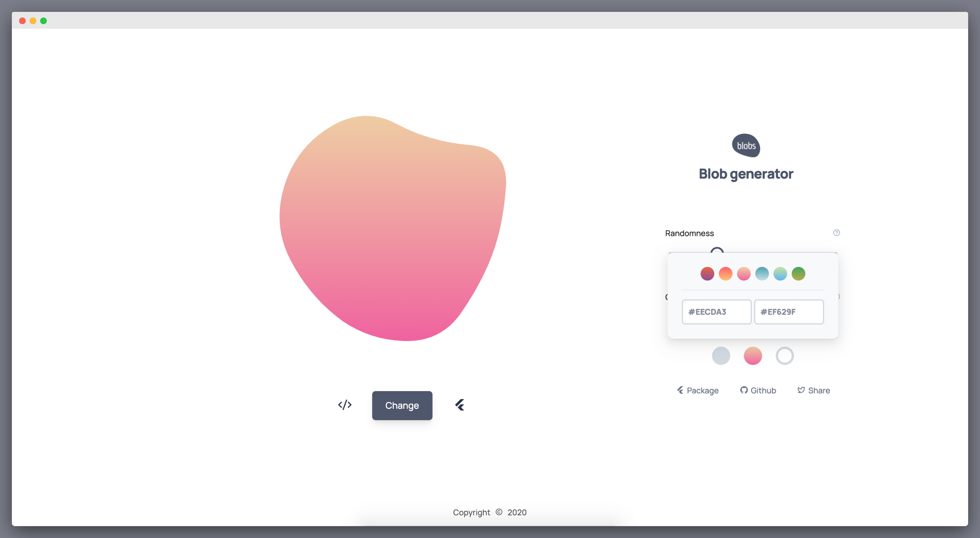Select the solid gray fill circle
The image size is (980, 538).
(721, 356)
